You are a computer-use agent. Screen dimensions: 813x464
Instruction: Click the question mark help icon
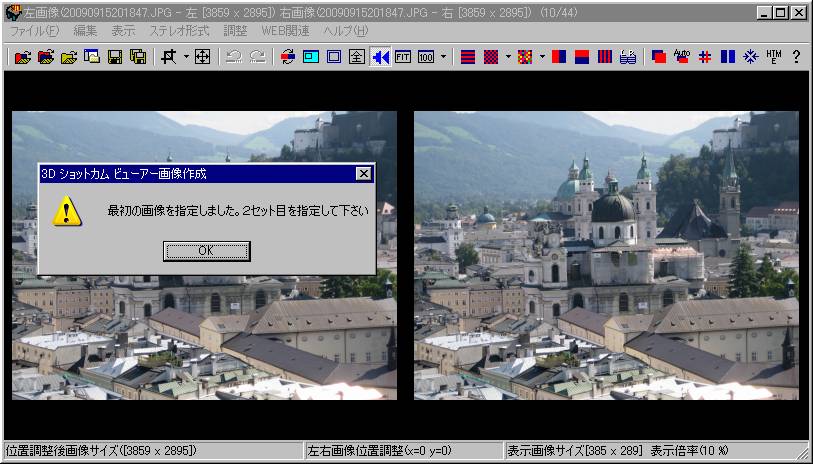pos(796,57)
